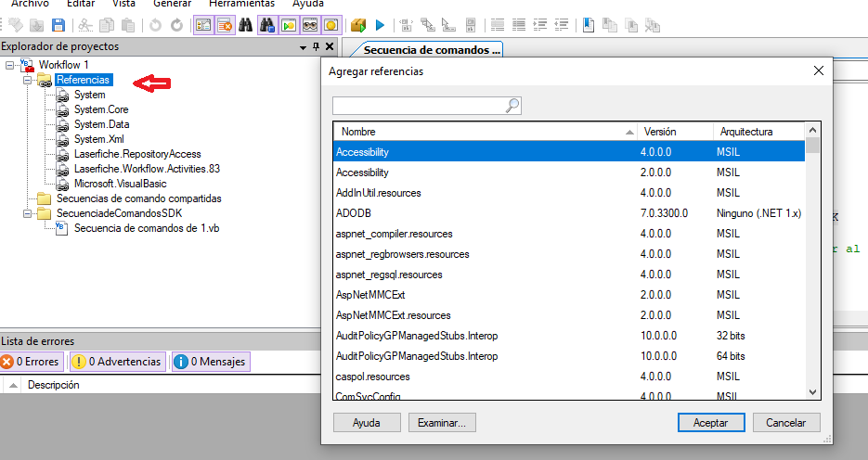Click the magnifier icon in reference search box
The width and height of the screenshot is (868, 460).
[x=512, y=106]
